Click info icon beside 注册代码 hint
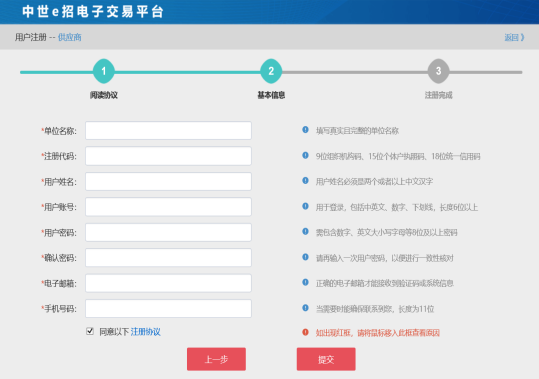Viewport: 539px width, 379px height. pyautogui.click(x=305, y=155)
